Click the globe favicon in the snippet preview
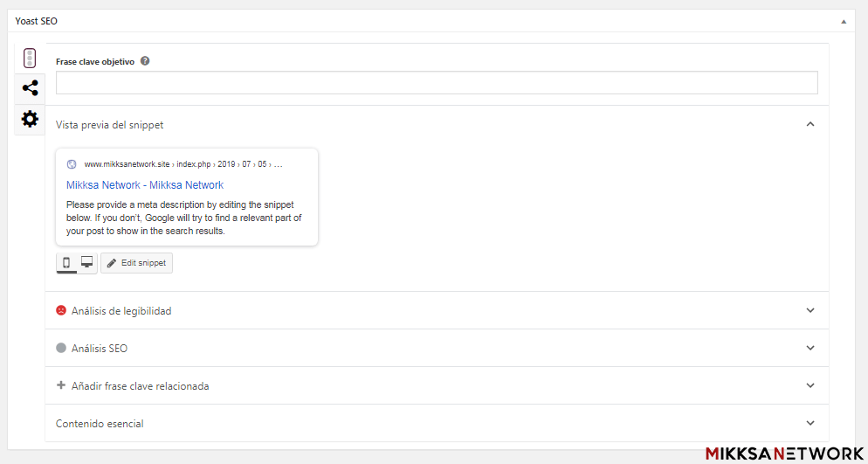Screen dimensions: 868x464 pos(72,164)
